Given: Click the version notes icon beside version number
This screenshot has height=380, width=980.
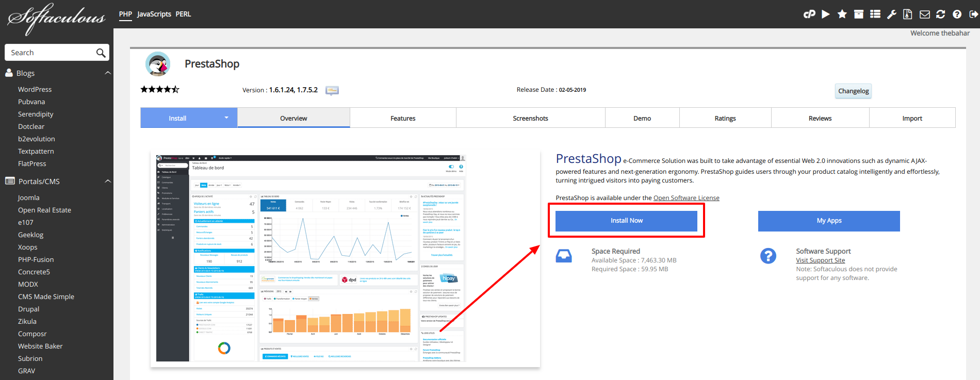Looking at the screenshot, I should click(x=332, y=90).
